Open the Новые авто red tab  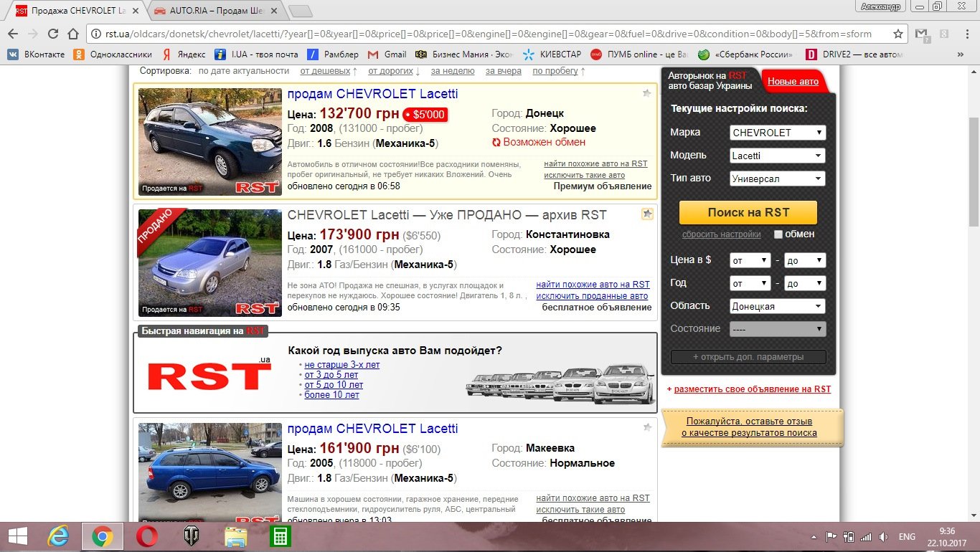[793, 82]
